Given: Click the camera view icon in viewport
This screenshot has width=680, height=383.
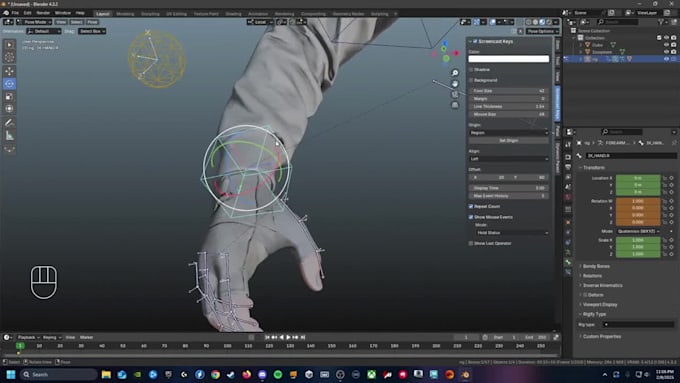Looking at the screenshot, I should 454,94.
